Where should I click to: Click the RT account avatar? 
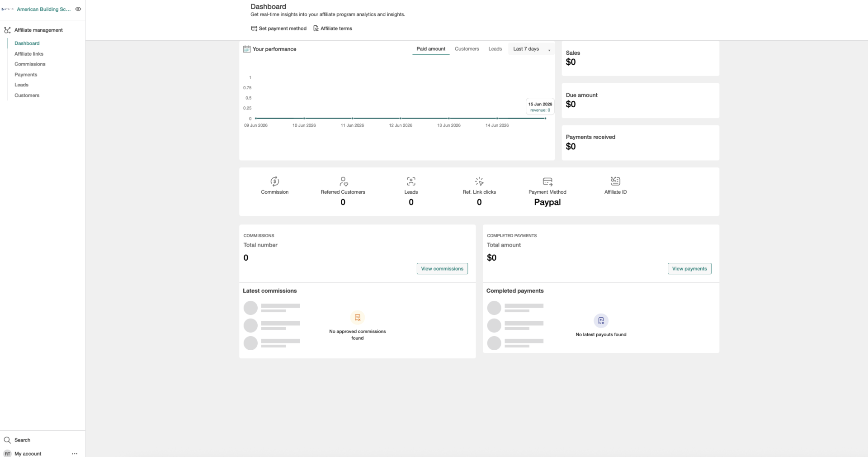pyautogui.click(x=7, y=453)
